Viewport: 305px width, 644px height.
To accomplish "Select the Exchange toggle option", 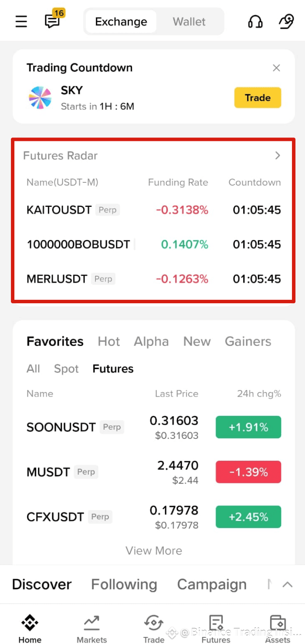I will (121, 22).
